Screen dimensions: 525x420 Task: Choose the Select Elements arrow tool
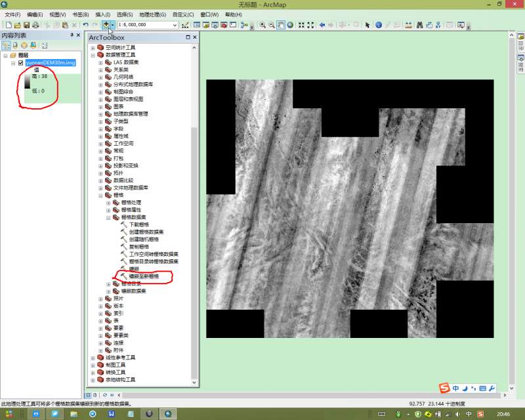click(367, 25)
